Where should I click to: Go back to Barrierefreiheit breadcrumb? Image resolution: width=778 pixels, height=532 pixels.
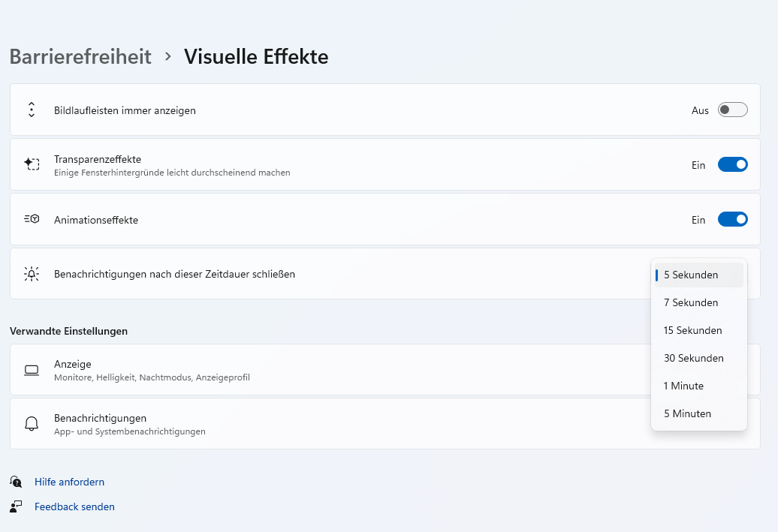pyautogui.click(x=80, y=56)
